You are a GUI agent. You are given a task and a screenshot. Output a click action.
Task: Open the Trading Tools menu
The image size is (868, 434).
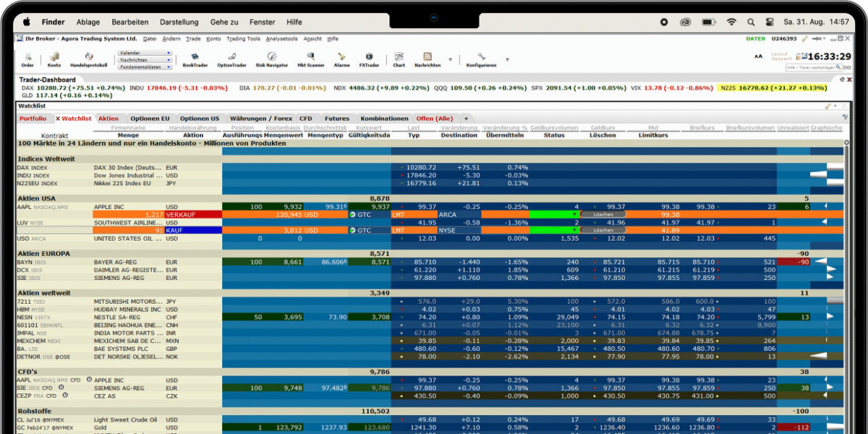243,39
